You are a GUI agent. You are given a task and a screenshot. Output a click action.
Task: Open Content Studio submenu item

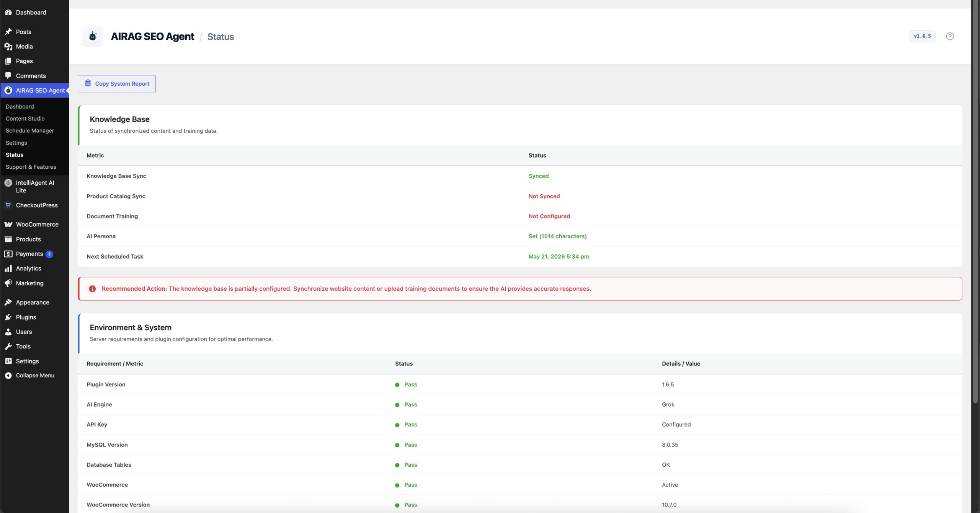click(x=25, y=119)
